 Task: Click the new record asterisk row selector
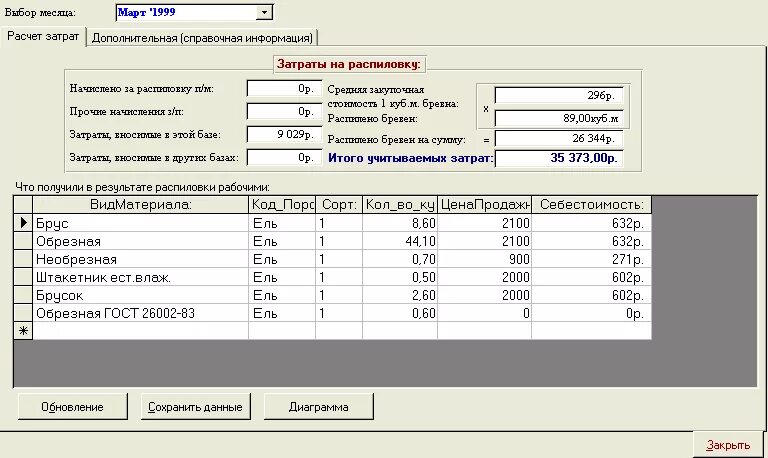pos(23,331)
